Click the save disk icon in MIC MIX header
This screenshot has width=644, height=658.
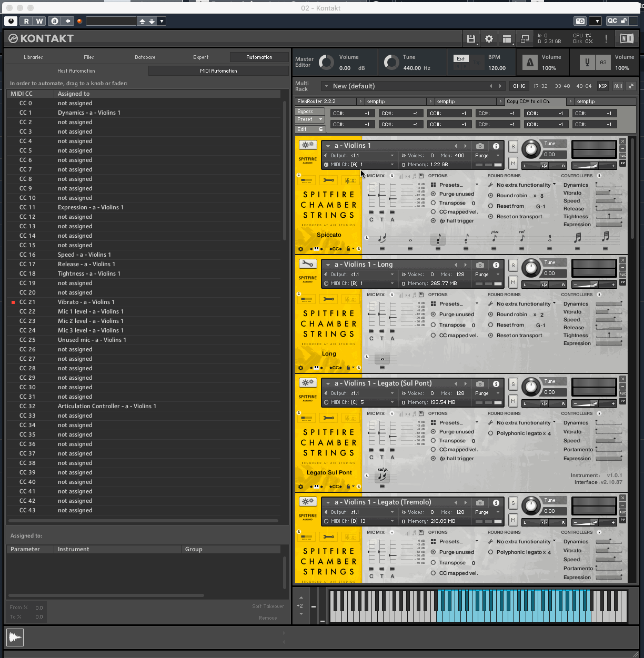pos(421,176)
